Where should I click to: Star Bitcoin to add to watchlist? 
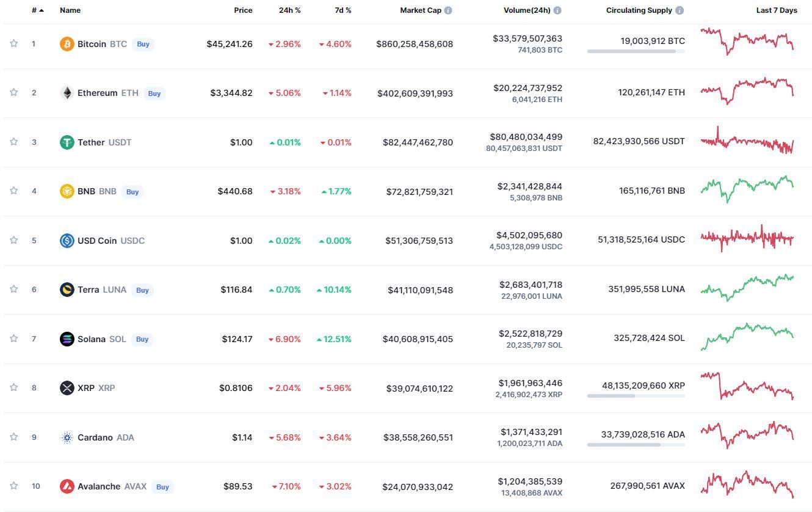click(13, 43)
